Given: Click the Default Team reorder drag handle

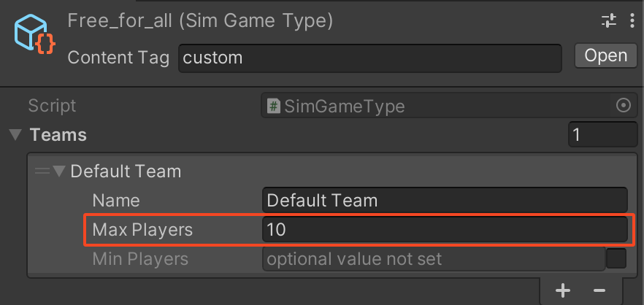Looking at the screenshot, I should [42, 171].
